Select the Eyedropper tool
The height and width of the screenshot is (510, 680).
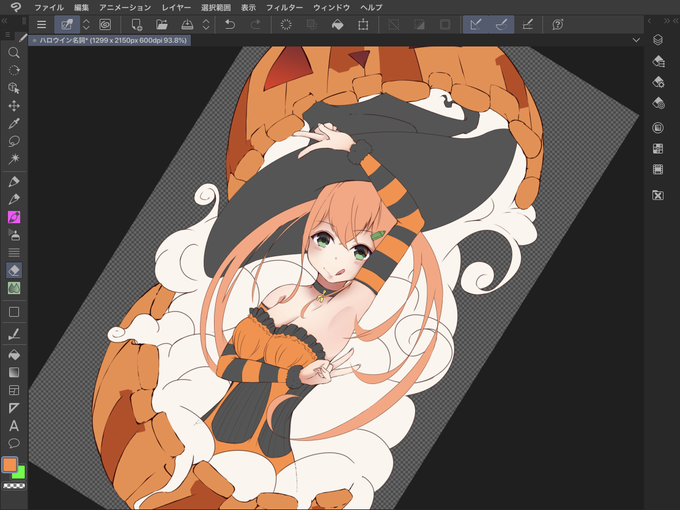click(14, 124)
